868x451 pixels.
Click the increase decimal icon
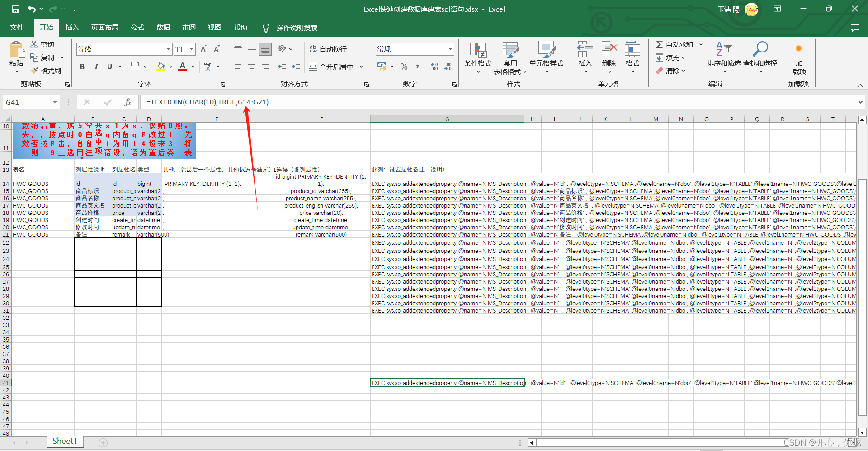(x=434, y=66)
